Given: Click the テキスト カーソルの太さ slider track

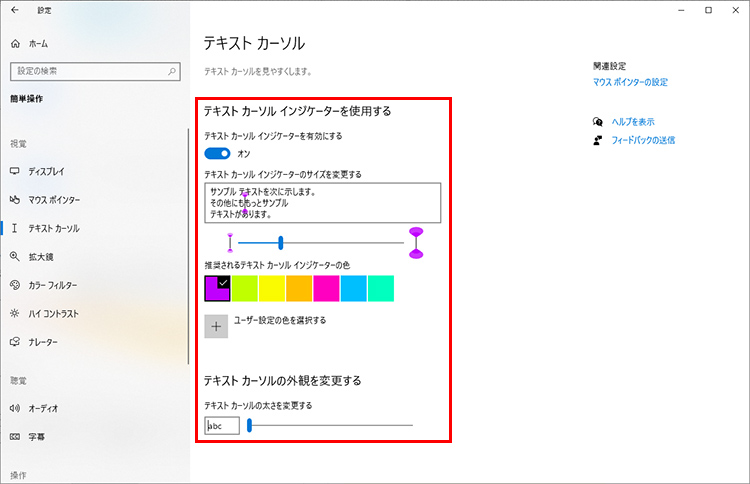Looking at the screenshot, I should pos(330,425).
